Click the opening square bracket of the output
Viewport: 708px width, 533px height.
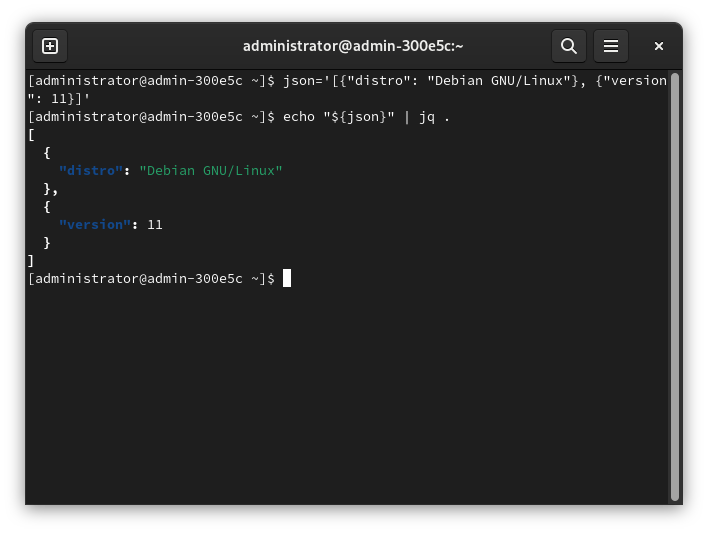tap(32, 134)
